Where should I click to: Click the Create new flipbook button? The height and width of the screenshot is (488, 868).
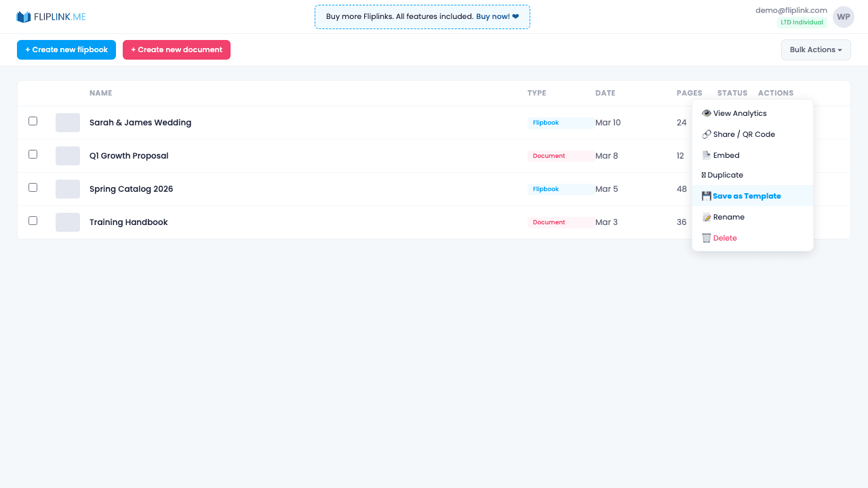tap(66, 49)
